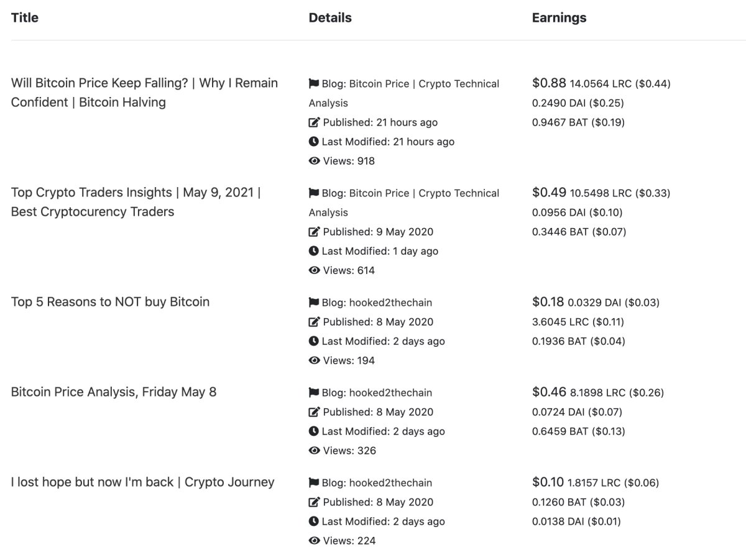Click the edit icon next to Published: 9 May 2020
The image size is (746, 560).
315,232
